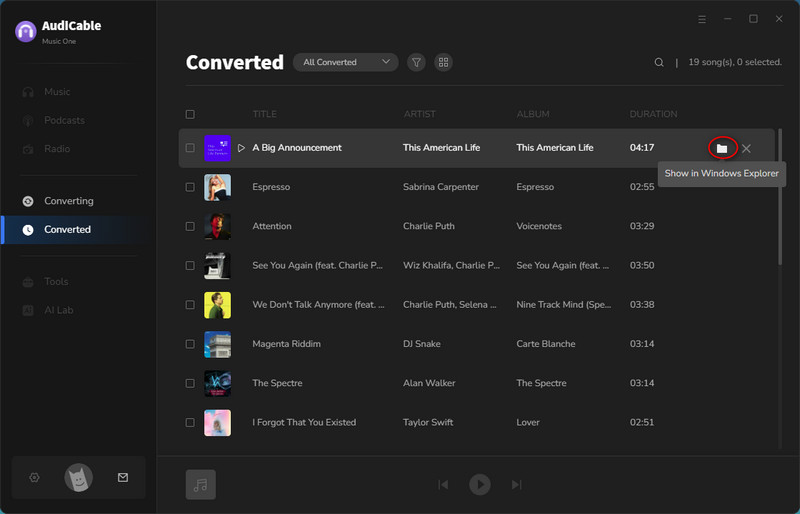Play A Big Announcement with the triangle icon
Viewport: 800px width, 514px height.
pyautogui.click(x=241, y=148)
